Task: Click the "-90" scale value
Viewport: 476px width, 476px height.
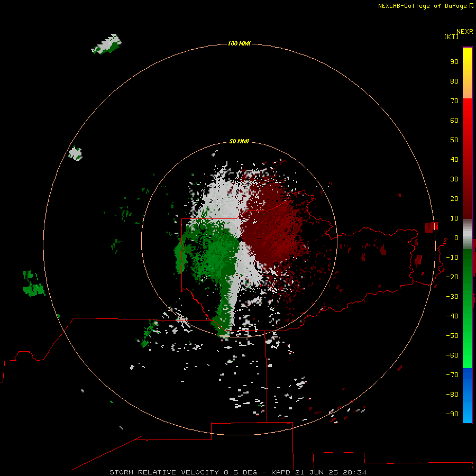Action: coord(452,414)
